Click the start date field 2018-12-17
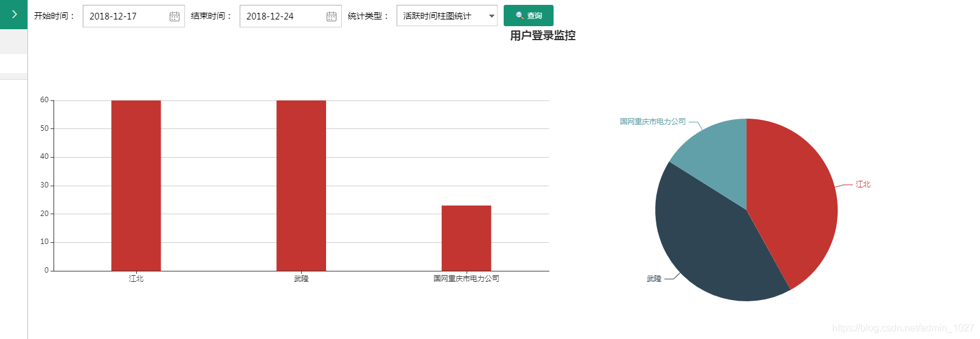 134,16
